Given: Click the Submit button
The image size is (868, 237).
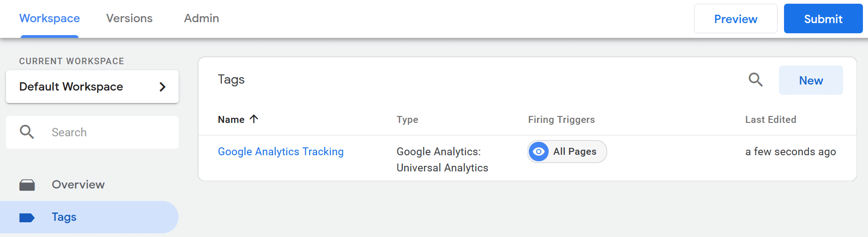Looking at the screenshot, I should click(823, 19).
